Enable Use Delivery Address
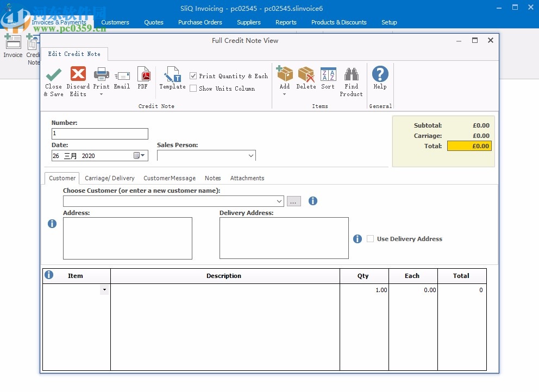The height and width of the screenshot is (392, 539). click(x=370, y=239)
